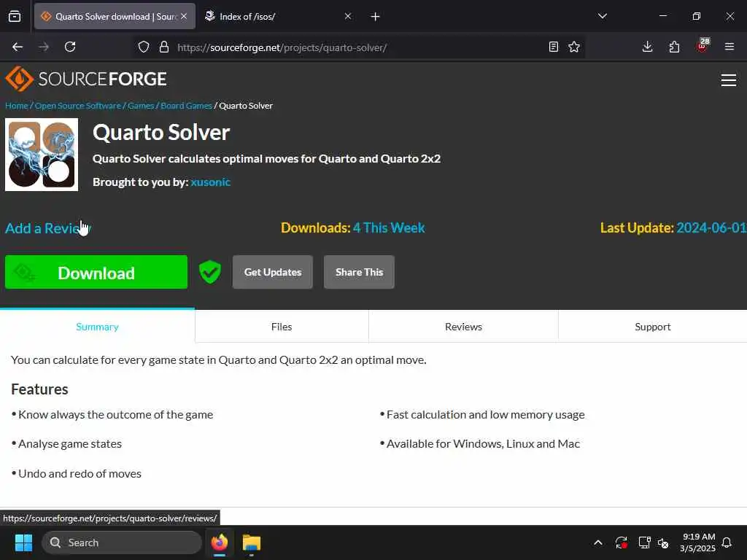Expand the list all tabs dropdown
This screenshot has height=560, width=747.
pyautogui.click(x=602, y=16)
